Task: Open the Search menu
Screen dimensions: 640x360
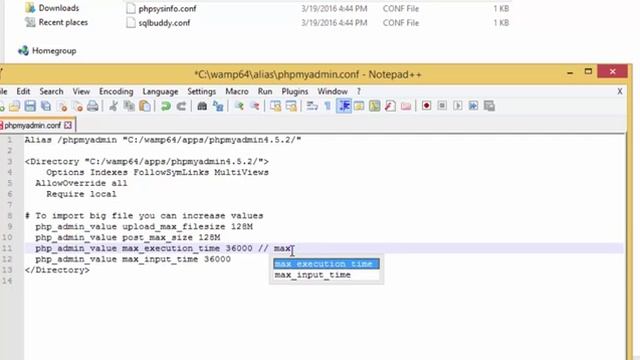Action: click(x=51, y=91)
